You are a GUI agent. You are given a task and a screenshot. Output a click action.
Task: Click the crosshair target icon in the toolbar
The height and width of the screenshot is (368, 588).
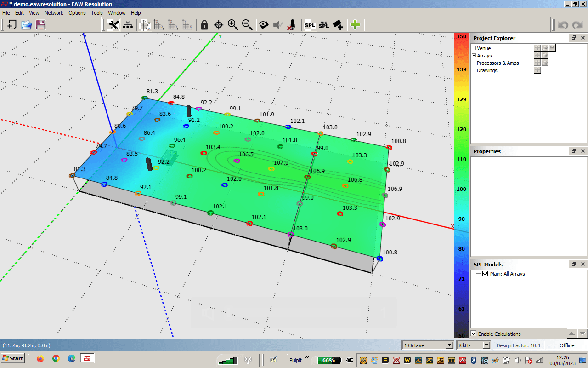tap(219, 25)
